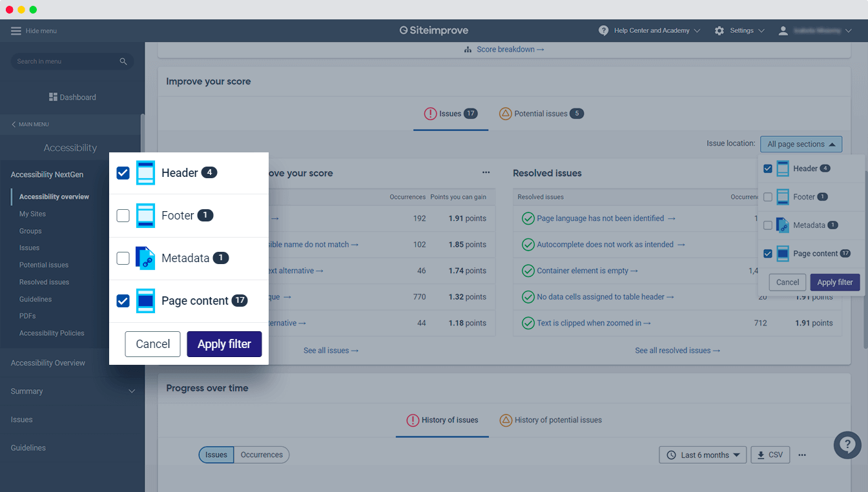
Task: Follow the See all resolved issues link
Action: [677, 351]
